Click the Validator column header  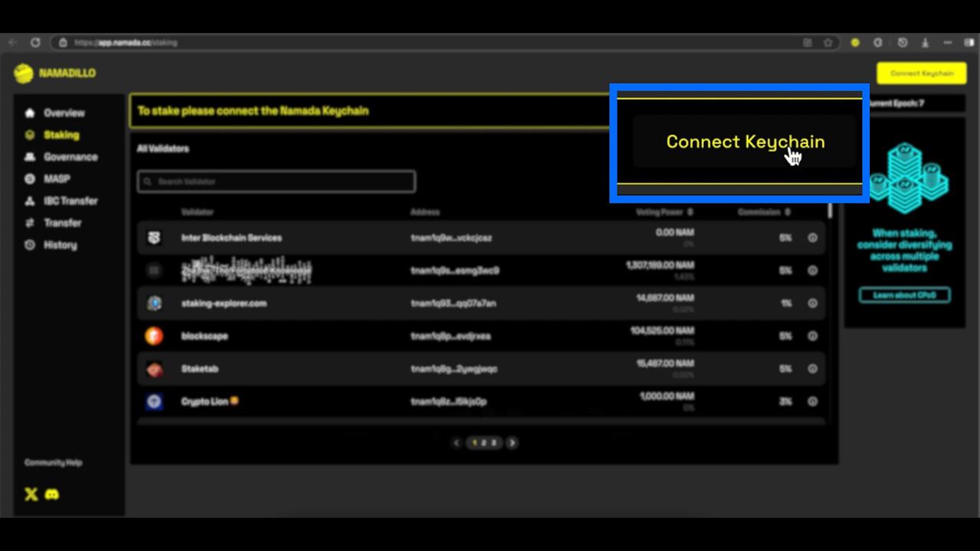pyautogui.click(x=198, y=212)
